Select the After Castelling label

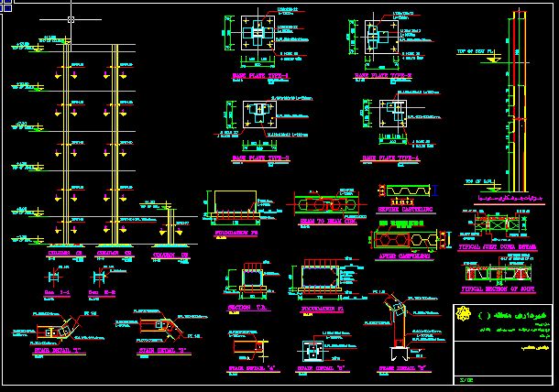coord(407,256)
